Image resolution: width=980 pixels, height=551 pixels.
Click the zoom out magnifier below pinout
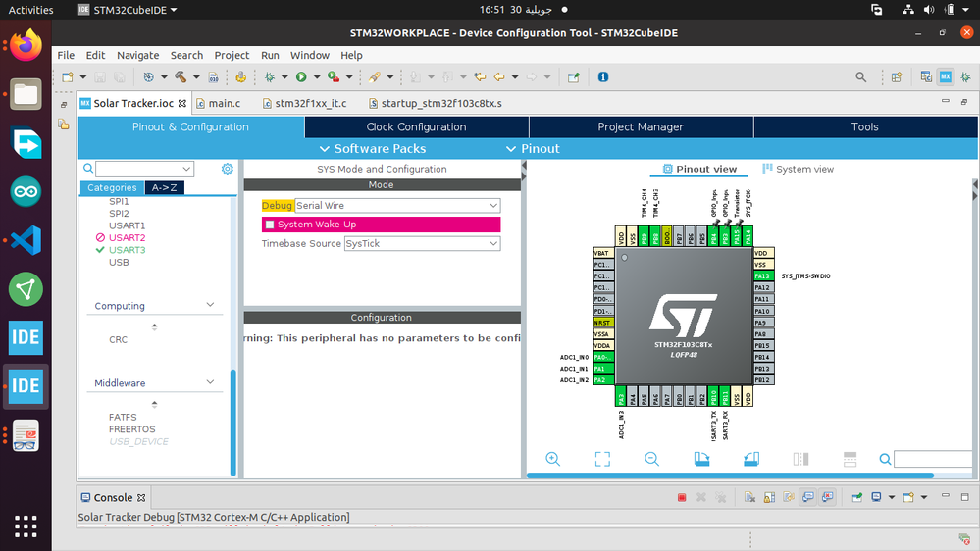652,459
